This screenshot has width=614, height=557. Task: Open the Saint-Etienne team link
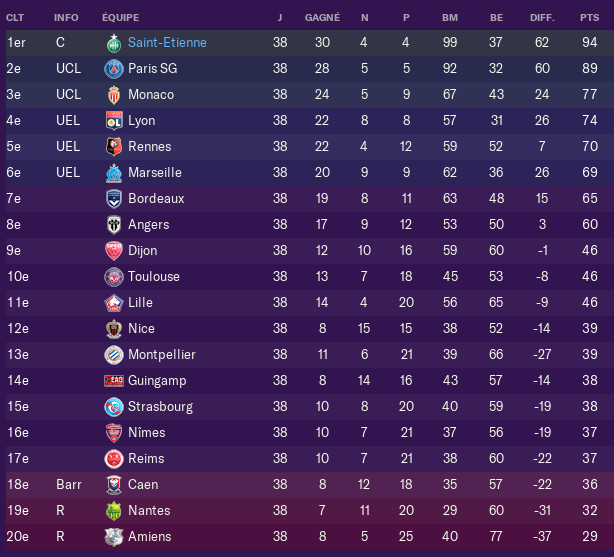coord(167,42)
